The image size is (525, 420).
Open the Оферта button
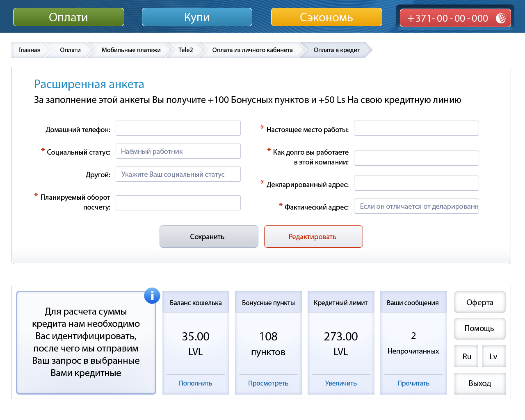click(480, 302)
